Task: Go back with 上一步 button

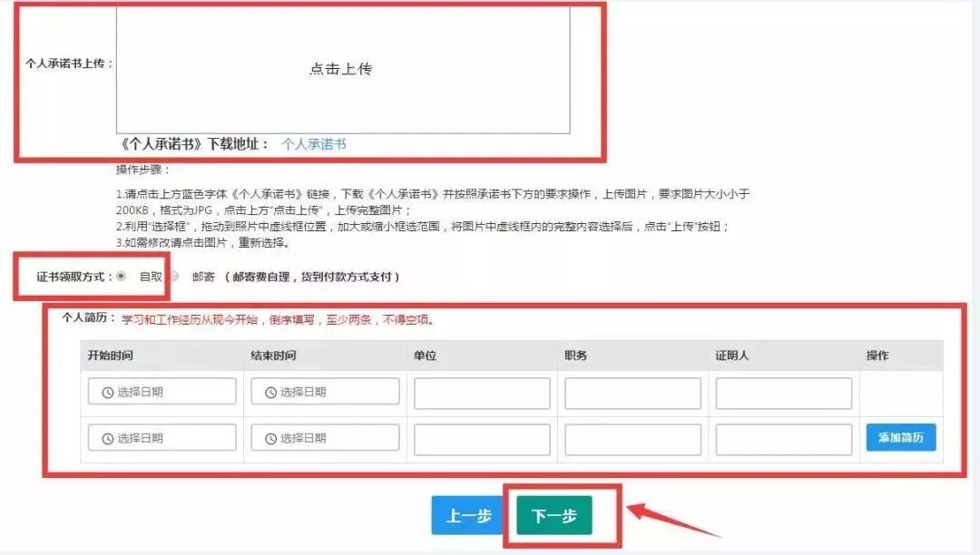Action: click(x=468, y=516)
